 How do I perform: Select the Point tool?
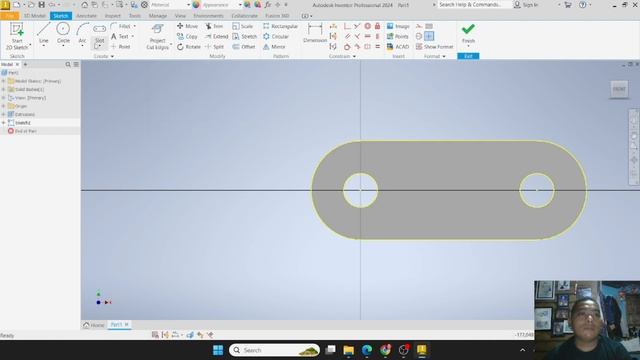tap(120, 47)
